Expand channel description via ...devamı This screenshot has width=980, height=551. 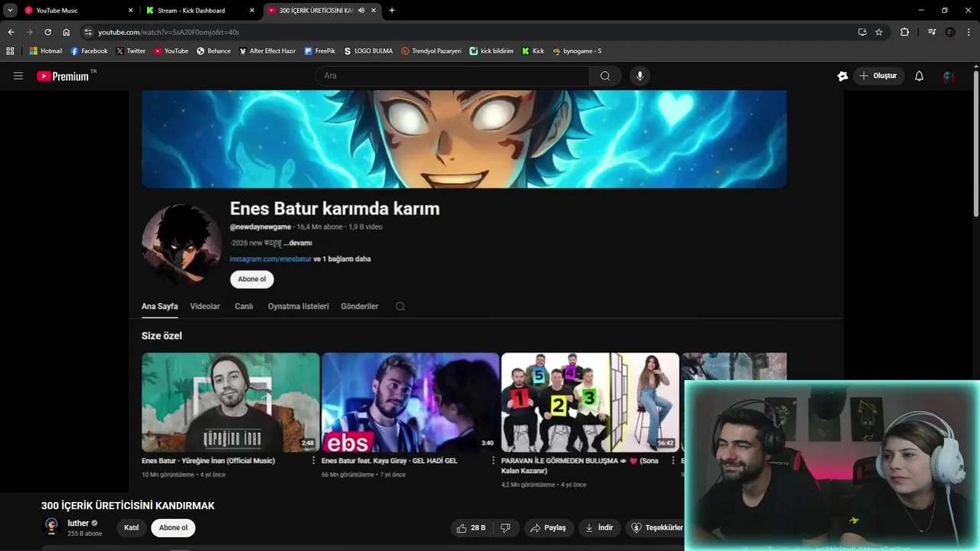[298, 243]
